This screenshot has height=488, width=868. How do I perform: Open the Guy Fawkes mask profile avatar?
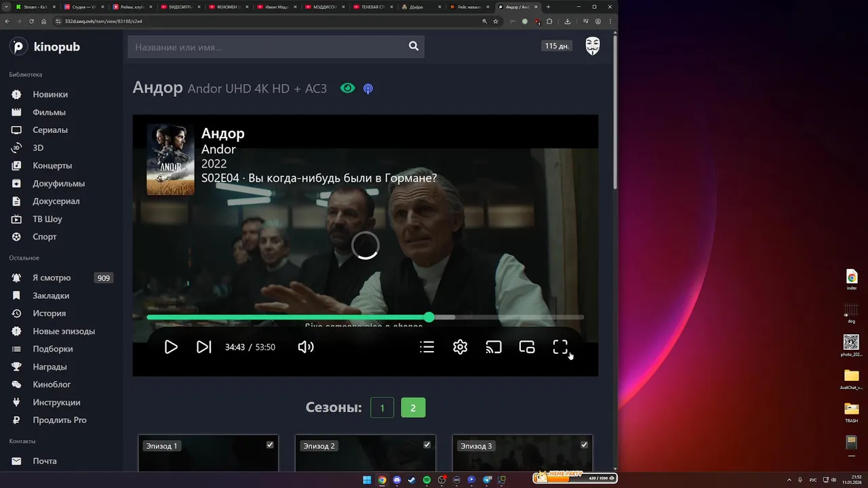pos(593,46)
